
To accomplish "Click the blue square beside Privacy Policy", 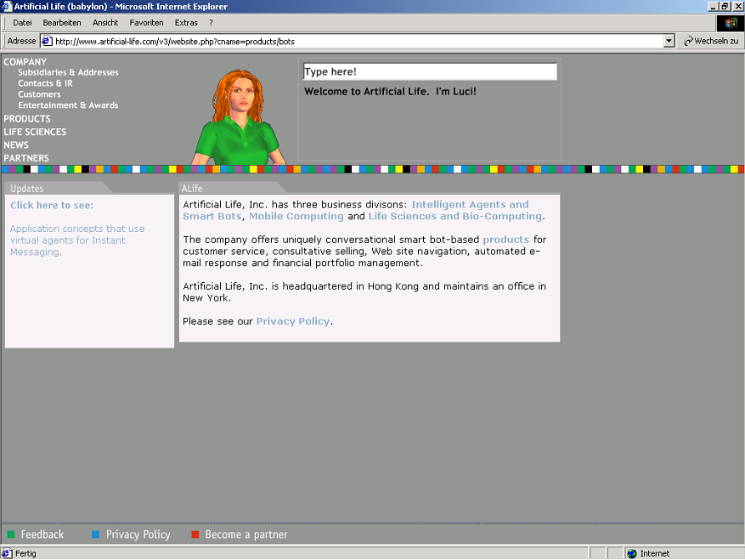I will (95, 535).
